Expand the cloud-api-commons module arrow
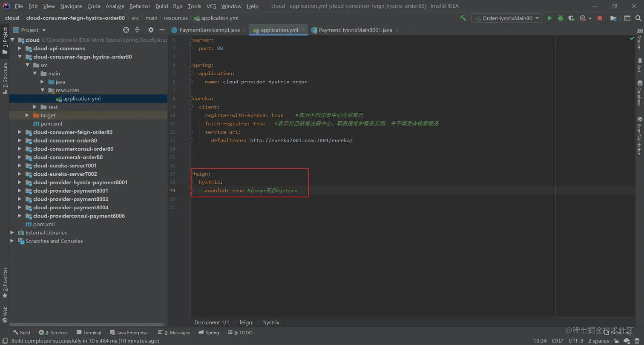Screen dimensions: 644x345 (x=20, y=48)
